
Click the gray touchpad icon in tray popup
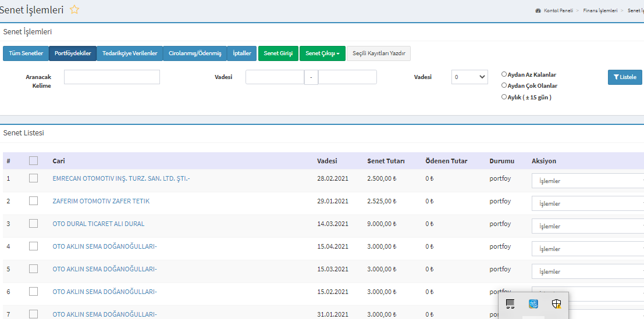click(x=510, y=303)
